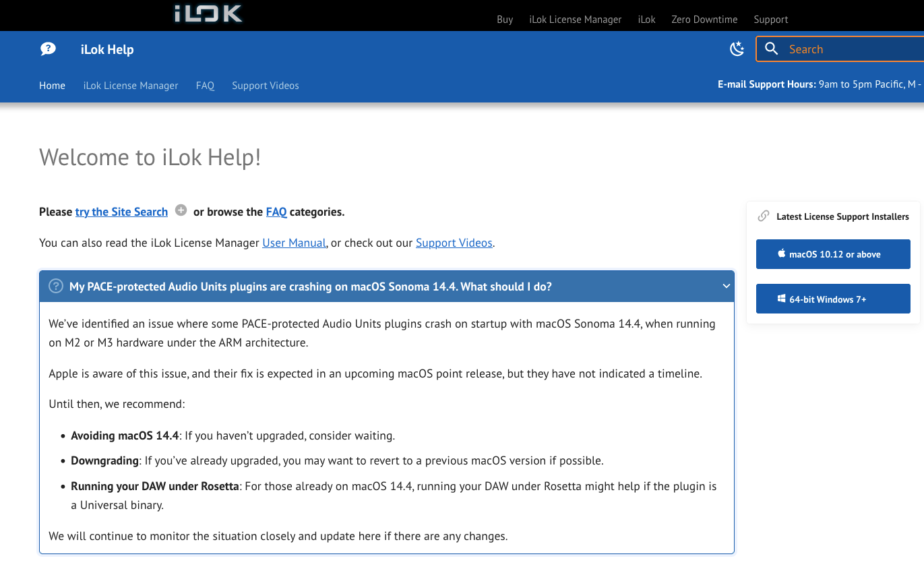Click the link icon beside Latest License Support Installers
The width and height of the screenshot is (924, 569).
[x=764, y=216]
